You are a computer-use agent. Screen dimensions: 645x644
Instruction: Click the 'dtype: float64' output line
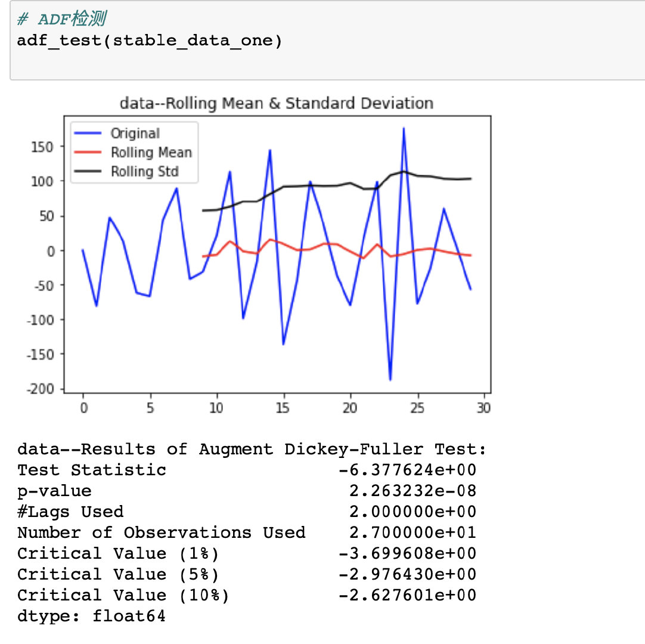[92, 616]
